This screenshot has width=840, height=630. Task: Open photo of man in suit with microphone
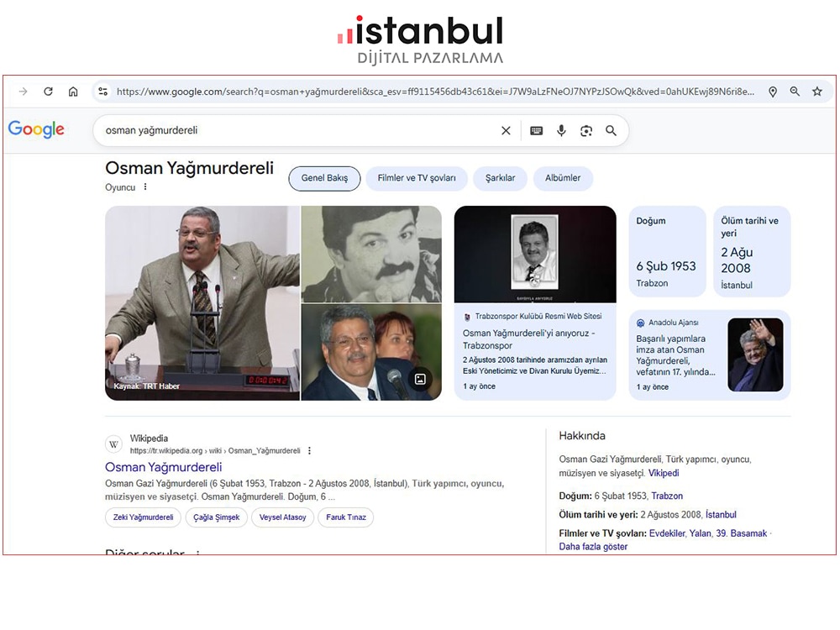point(371,353)
